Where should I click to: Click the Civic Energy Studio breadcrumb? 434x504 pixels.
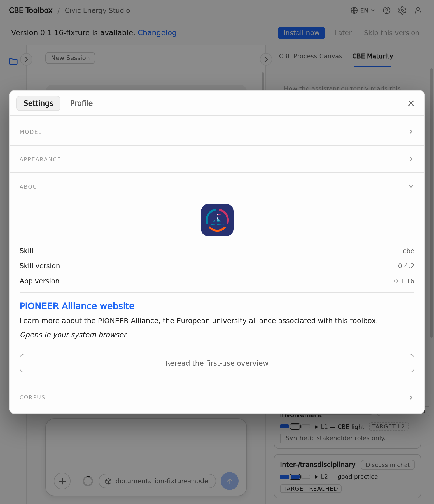pyautogui.click(x=97, y=10)
